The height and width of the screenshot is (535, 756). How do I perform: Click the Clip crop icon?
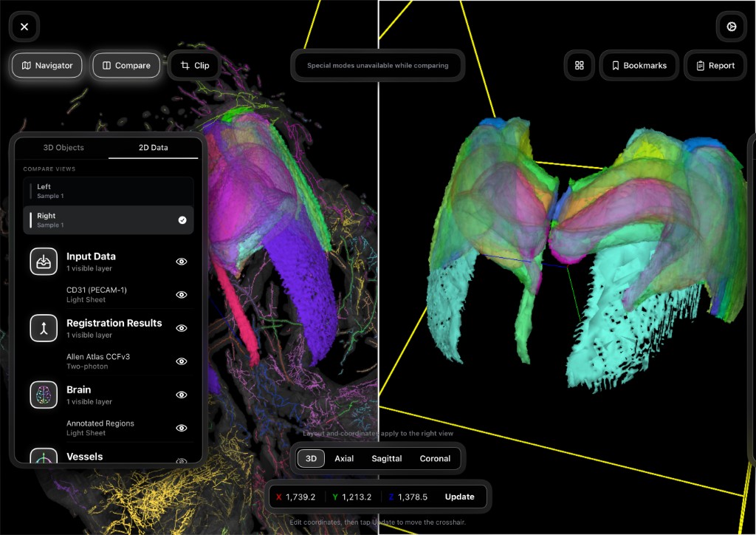click(185, 65)
